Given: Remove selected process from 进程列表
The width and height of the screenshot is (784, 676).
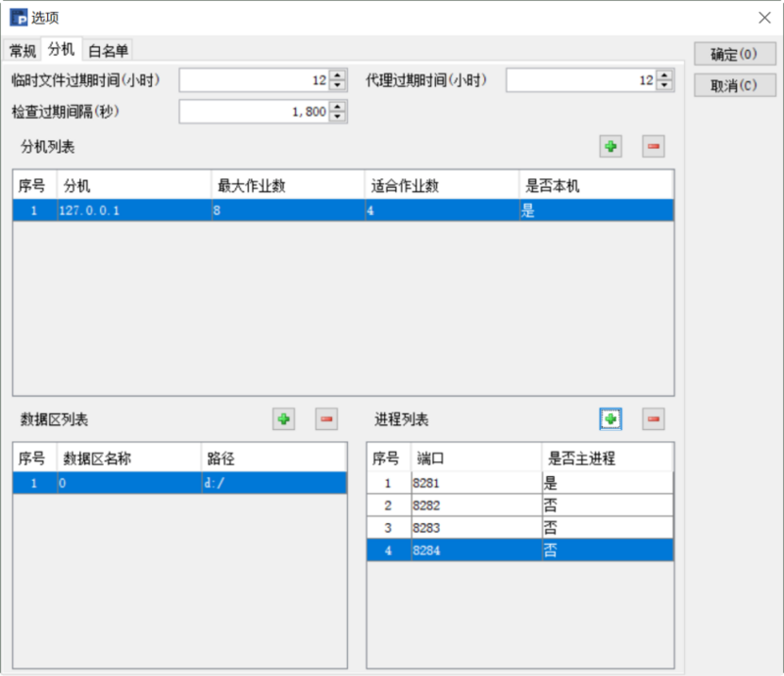Looking at the screenshot, I should (653, 419).
